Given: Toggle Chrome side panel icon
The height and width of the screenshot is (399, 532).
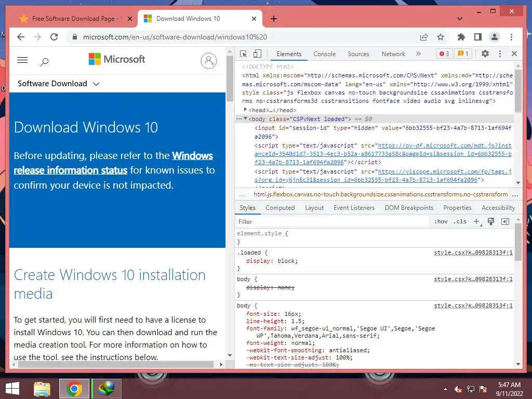Looking at the screenshot, I should (478, 37).
